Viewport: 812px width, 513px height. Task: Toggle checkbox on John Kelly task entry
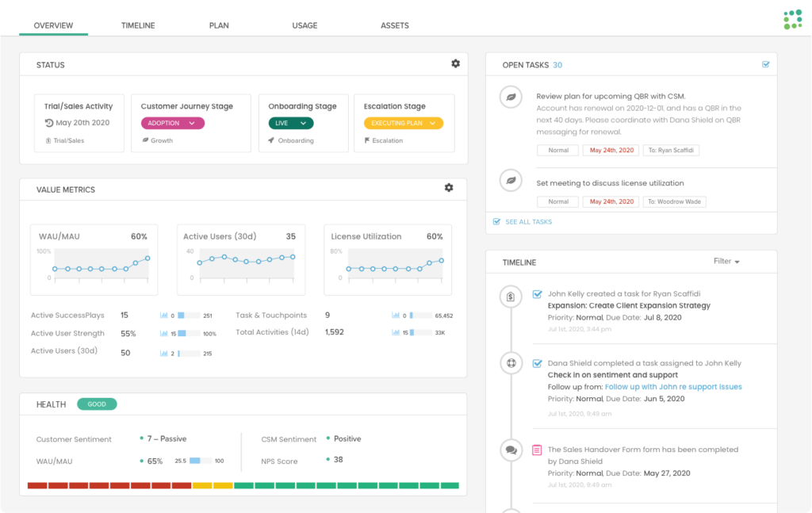[x=537, y=294]
